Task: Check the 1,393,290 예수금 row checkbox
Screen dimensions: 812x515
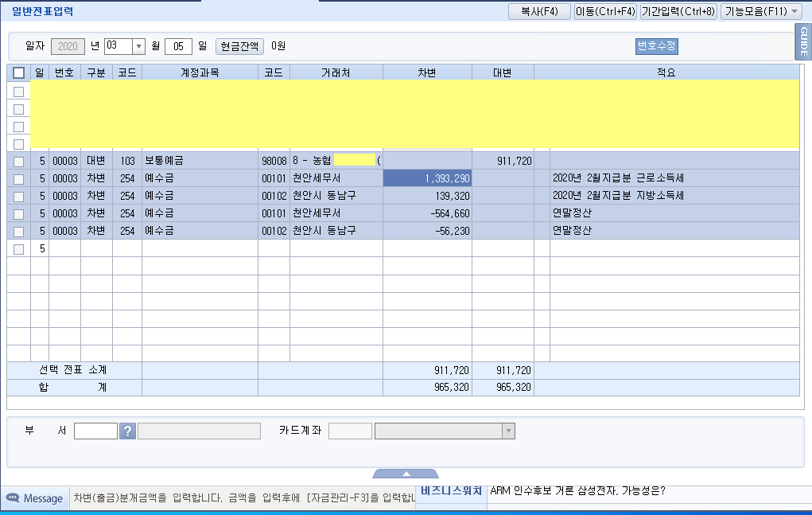Action: (x=18, y=179)
